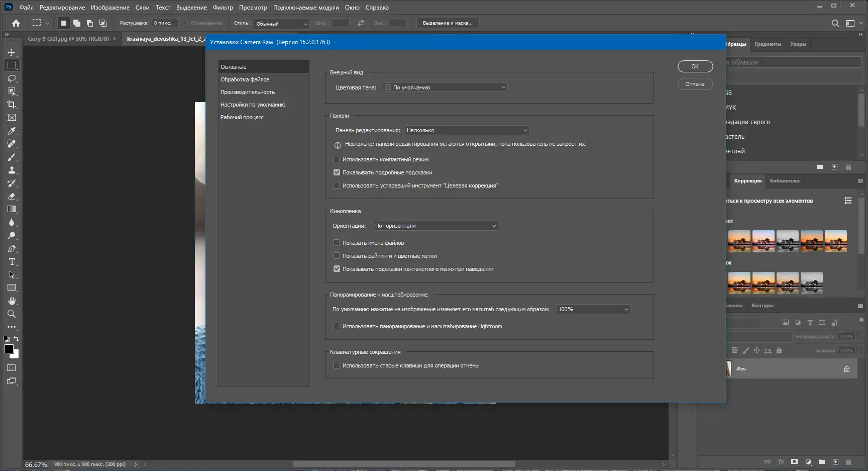Open the Коррекция panel options menu
Image resolution: width=868 pixels, height=471 pixels.
[x=860, y=181]
